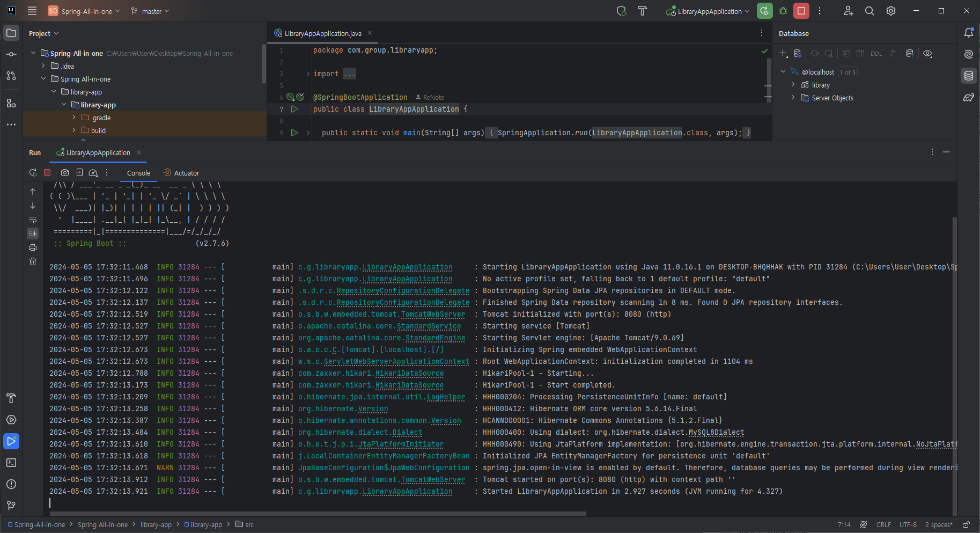980x533 pixels.
Task: Clear console output with trash icon
Action: pyautogui.click(x=33, y=261)
